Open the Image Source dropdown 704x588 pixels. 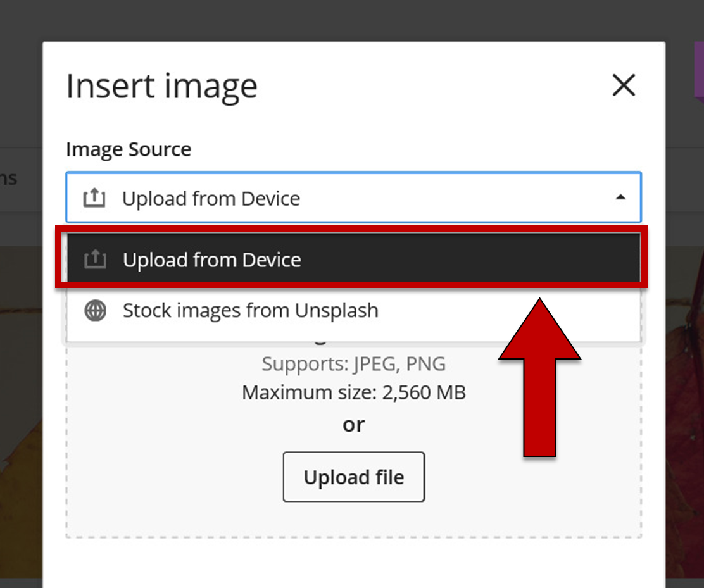click(x=354, y=197)
